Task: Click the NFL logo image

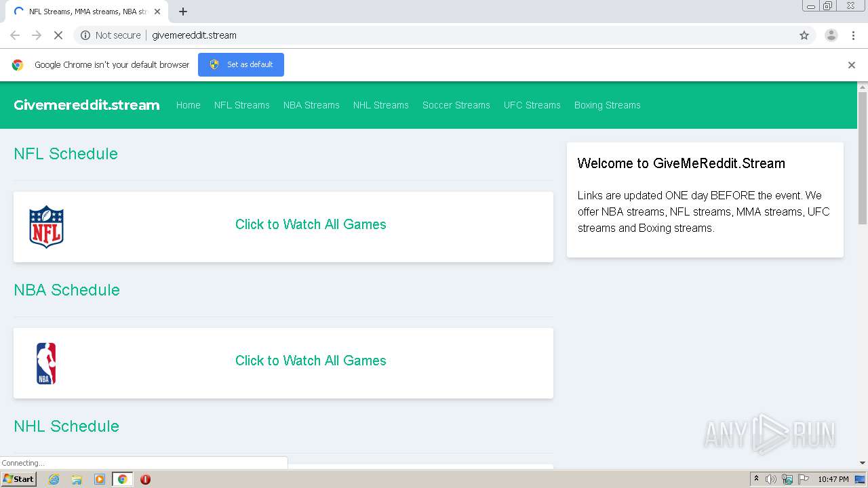Action: (46, 227)
